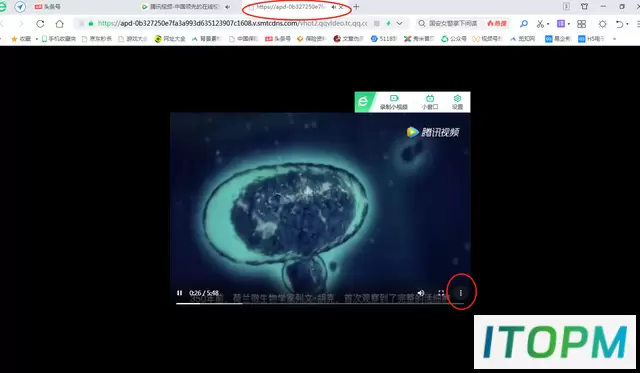Open the 保险 bookmark with orange icon
Image resolution: width=640 pixels, height=373 pixels.
312,39
